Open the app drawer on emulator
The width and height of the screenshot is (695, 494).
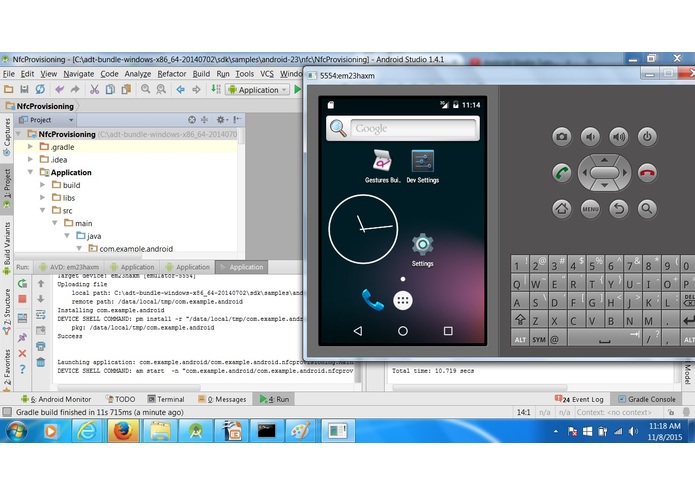[x=402, y=300]
